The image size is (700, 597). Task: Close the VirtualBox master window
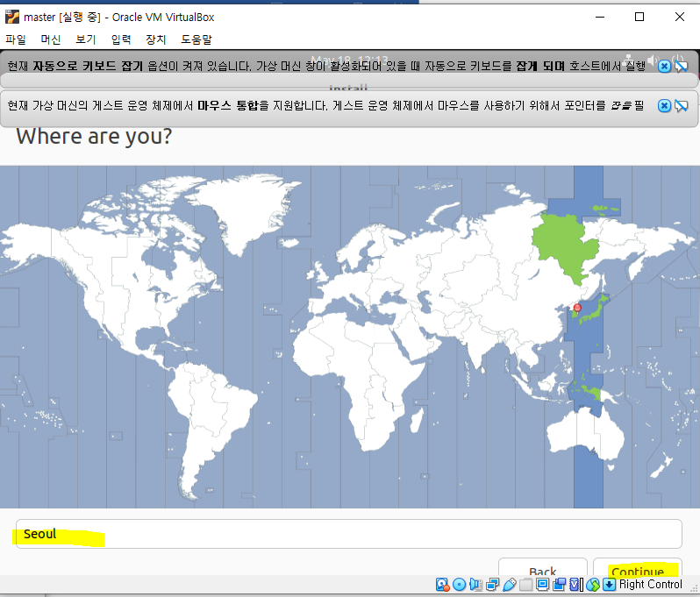pyautogui.click(x=680, y=17)
